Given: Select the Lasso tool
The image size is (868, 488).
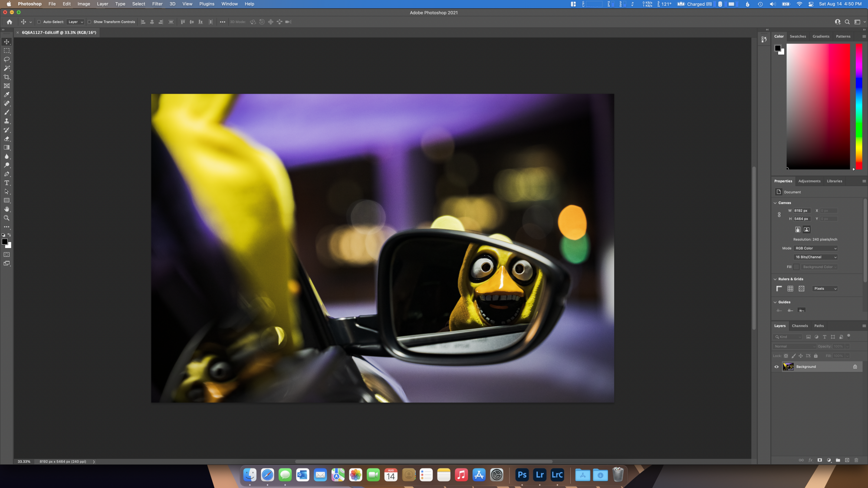Looking at the screenshot, I should point(7,59).
